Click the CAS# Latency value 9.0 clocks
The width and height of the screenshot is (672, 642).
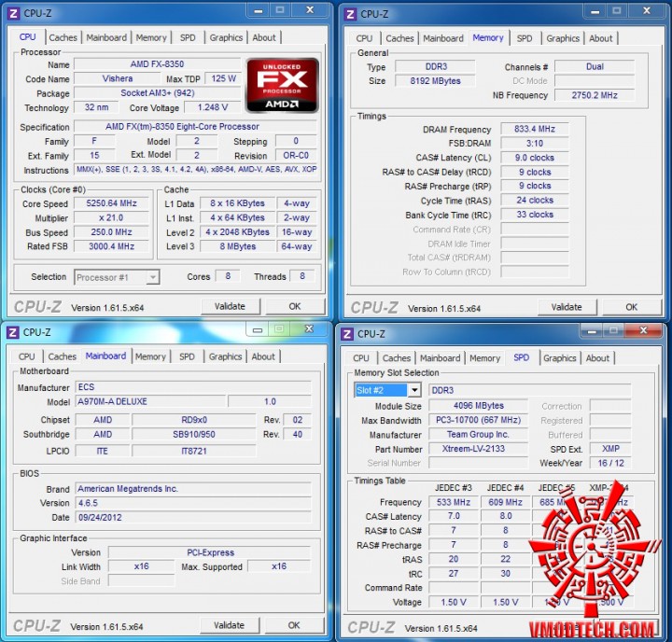pyautogui.click(x=535, y=158)
